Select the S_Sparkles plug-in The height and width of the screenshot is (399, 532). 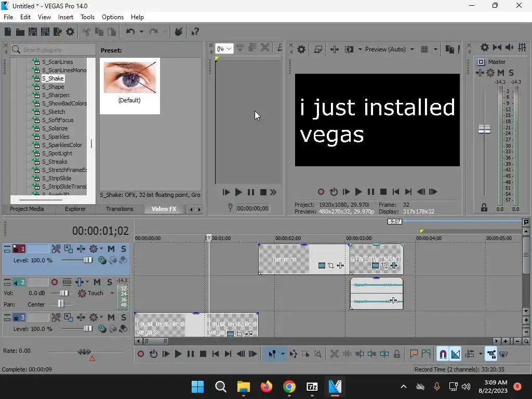(x=56, y=137)
